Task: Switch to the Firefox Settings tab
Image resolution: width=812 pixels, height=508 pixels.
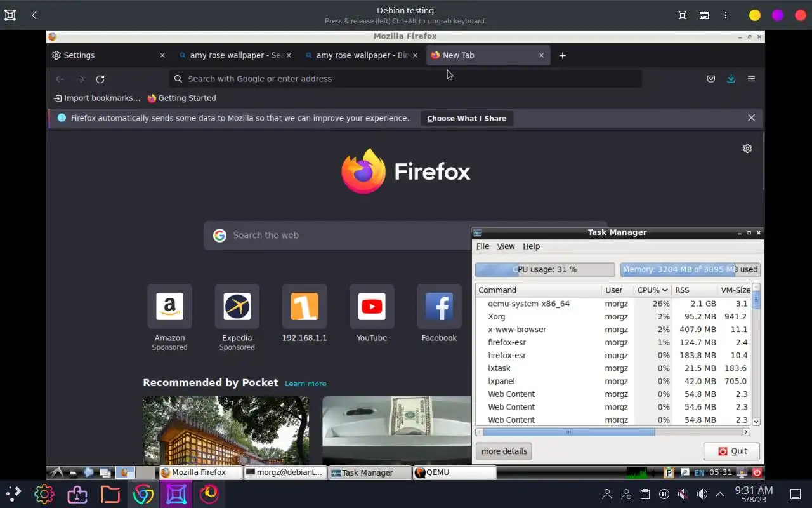Action: tap(109, 55)
